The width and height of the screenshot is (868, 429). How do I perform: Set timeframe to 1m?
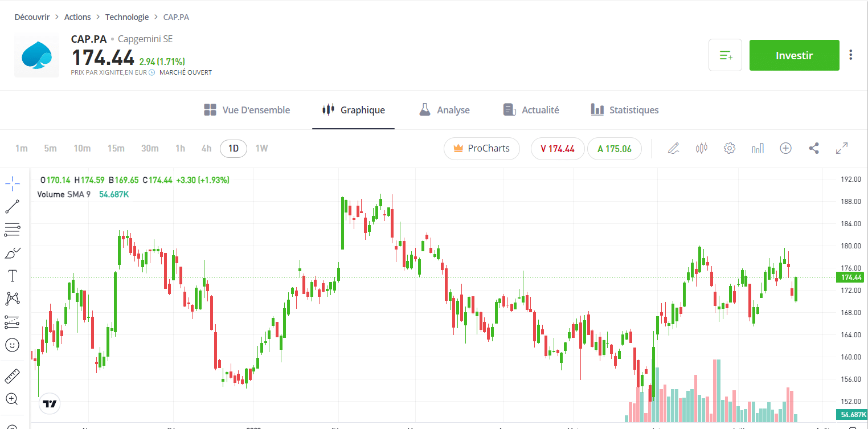click(x=22, y=149)
